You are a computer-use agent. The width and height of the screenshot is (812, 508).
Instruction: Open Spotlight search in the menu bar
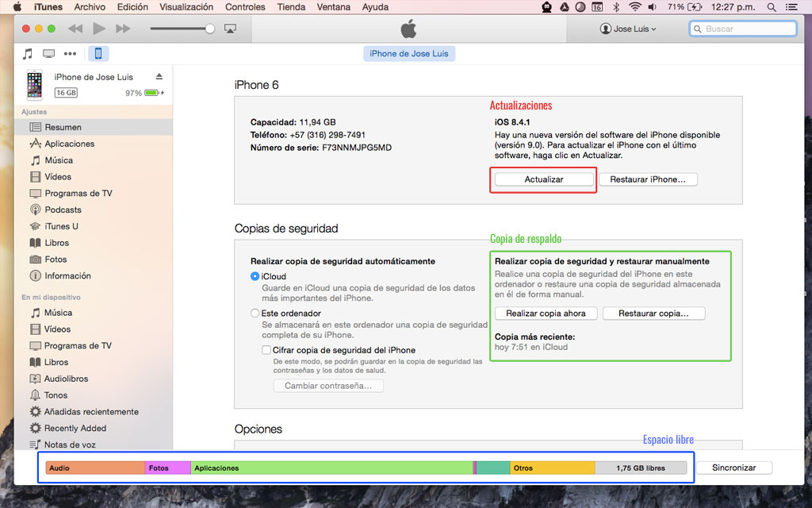click(772, 7)
